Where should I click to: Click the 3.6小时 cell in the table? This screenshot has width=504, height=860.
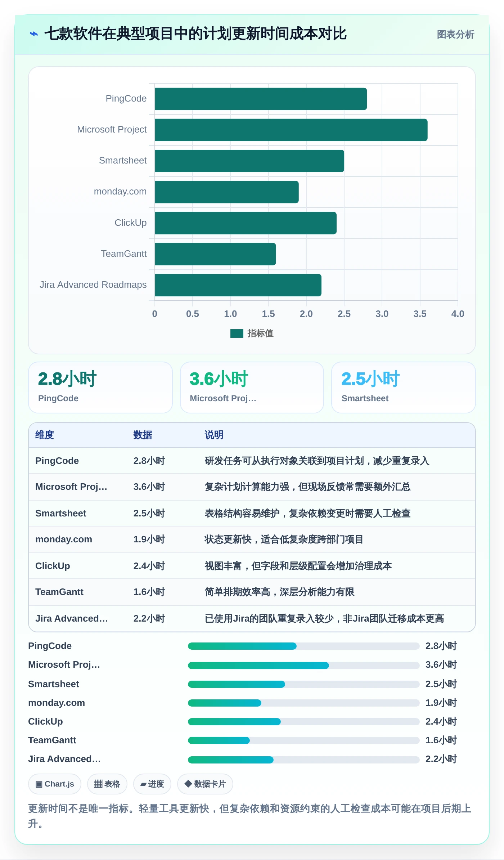click(x=149, y=487)
